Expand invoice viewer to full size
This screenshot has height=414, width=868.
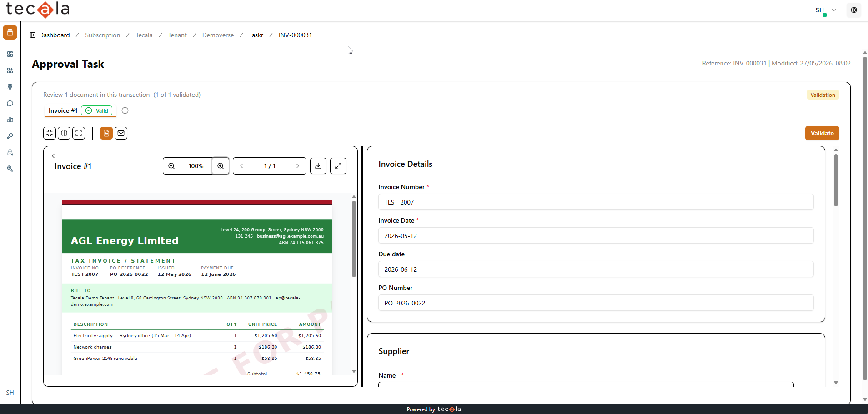pos(338,166)
